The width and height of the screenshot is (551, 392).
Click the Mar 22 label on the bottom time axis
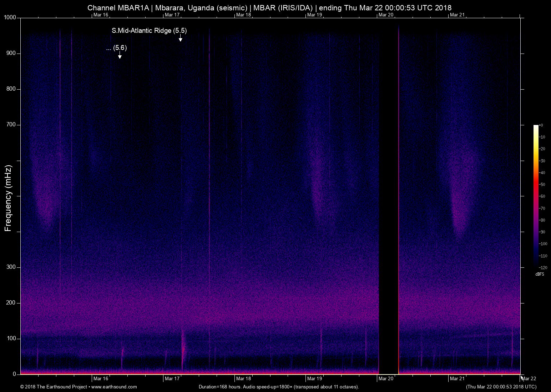pos(529,378)
